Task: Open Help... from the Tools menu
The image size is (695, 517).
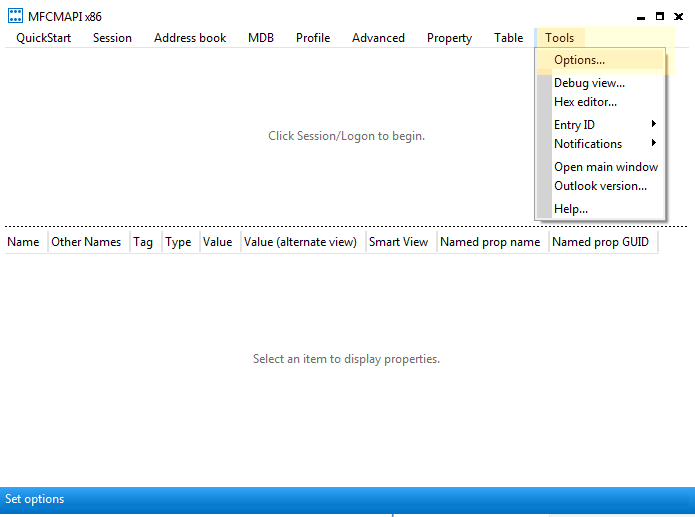Action: pos(601,209)
